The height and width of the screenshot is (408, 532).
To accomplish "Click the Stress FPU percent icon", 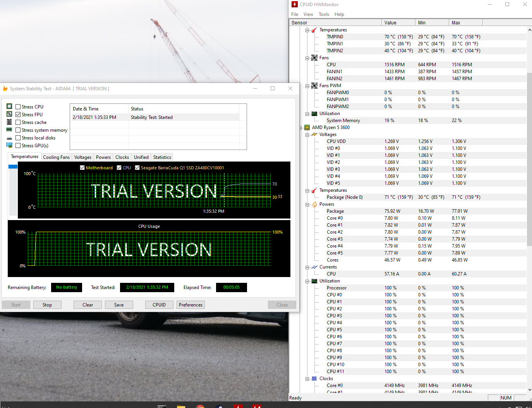I will pyautogui.click(x=9, y=114).
